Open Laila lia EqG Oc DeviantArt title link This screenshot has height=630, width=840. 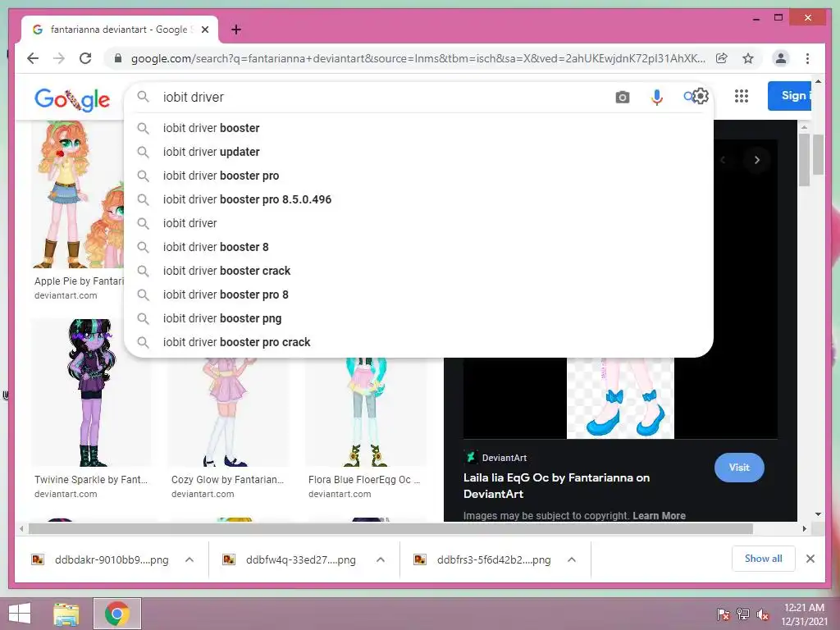tap(556, 486)
